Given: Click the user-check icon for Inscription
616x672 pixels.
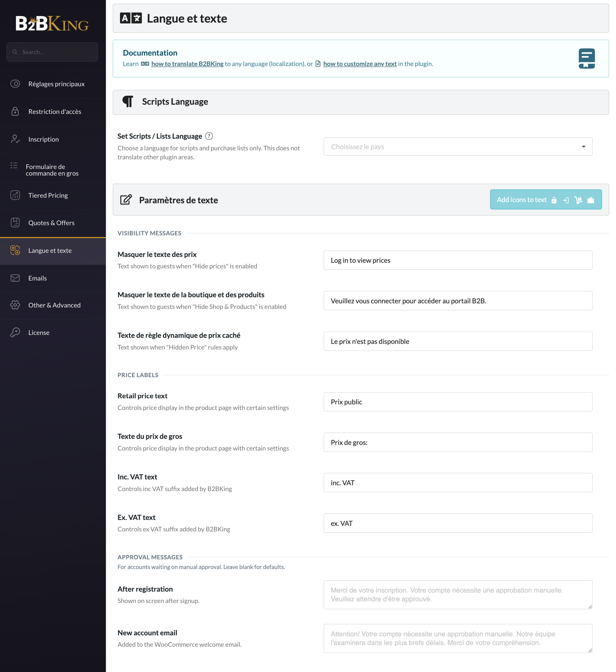Looking at the screenshot, I should 15,139.
